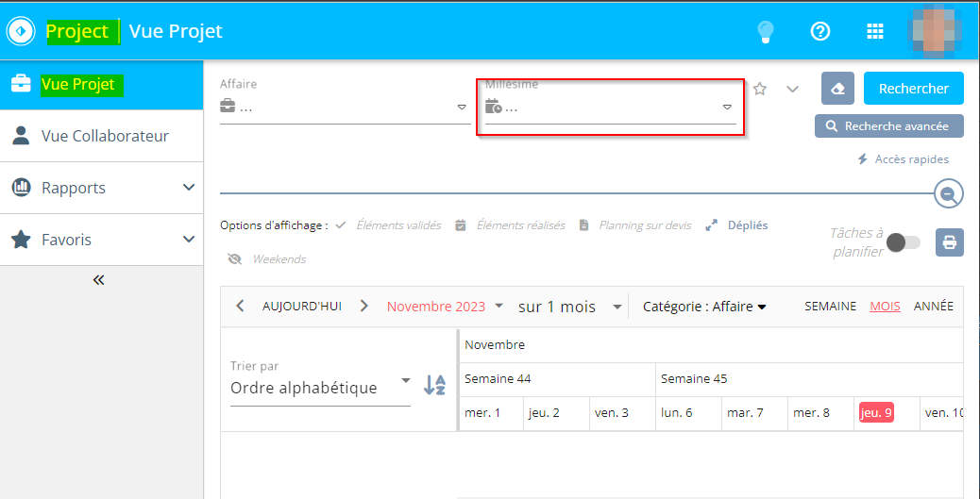Viewport: 980px width, 499px height.
Task: Switch to SEMAINE view
Action: click(x=830, y=307)
